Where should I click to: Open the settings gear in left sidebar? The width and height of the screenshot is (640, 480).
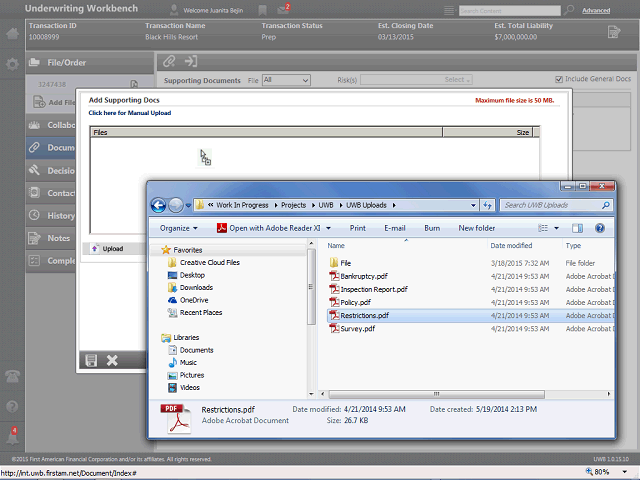[12, 64]
